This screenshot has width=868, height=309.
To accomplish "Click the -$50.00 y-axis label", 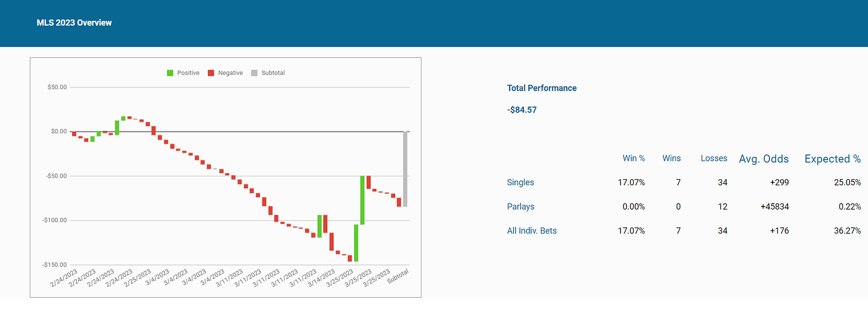I will [56, 176].
